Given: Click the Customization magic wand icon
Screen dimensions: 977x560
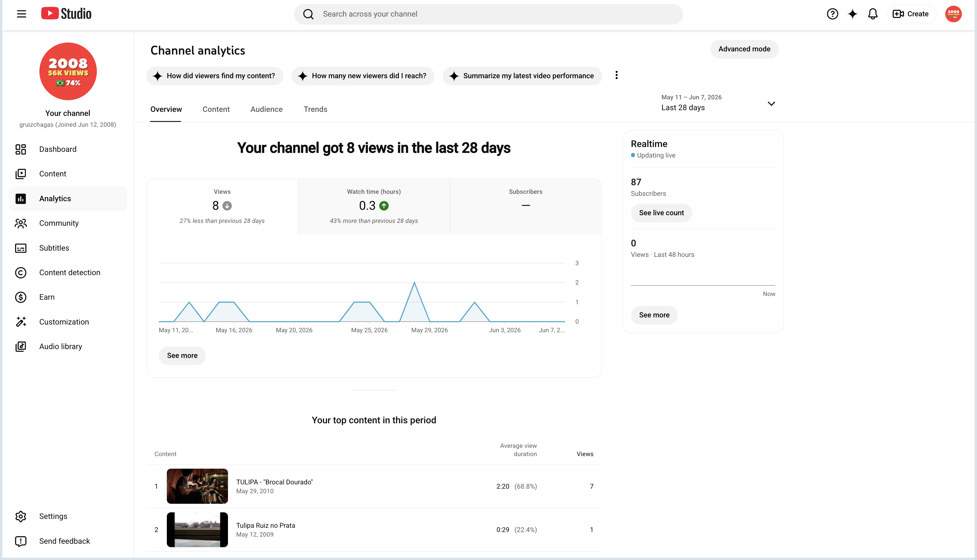Looking at the screenshot, I should [21, 322].
